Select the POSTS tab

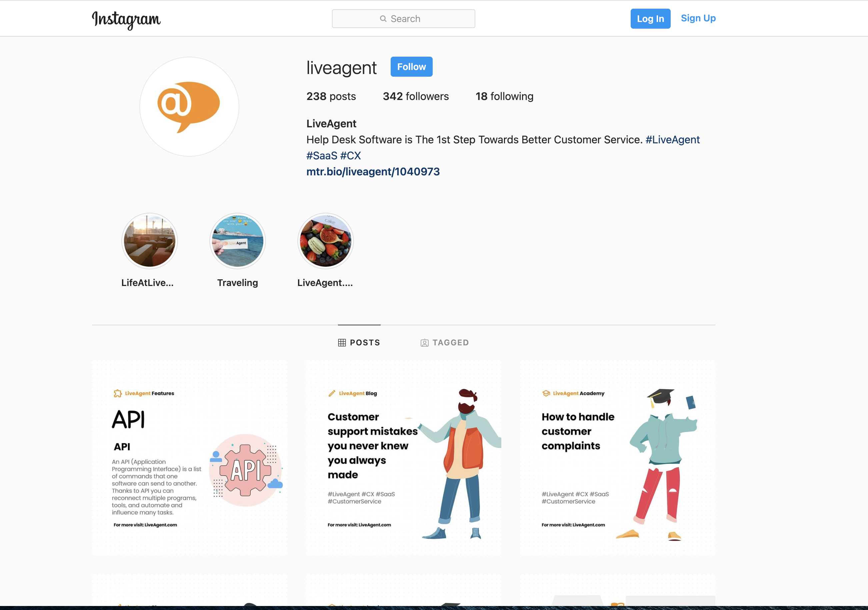point(359,342)
